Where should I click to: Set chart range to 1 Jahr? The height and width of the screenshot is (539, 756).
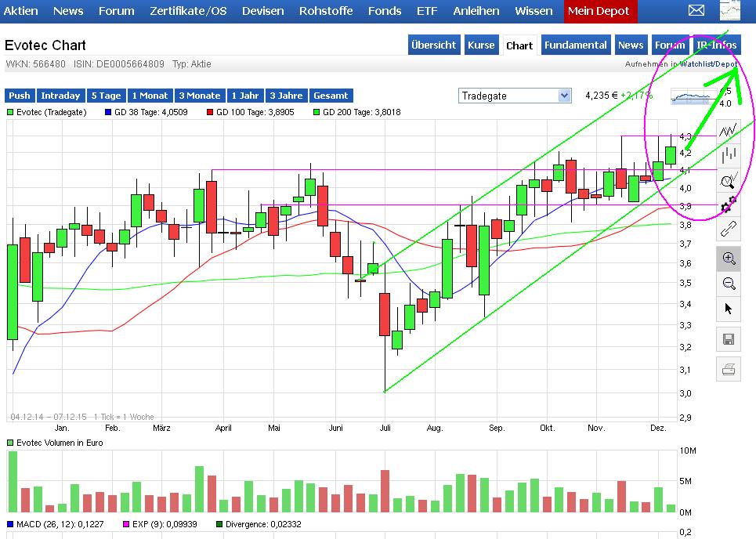pyautogui.click(x=245, y=96)
